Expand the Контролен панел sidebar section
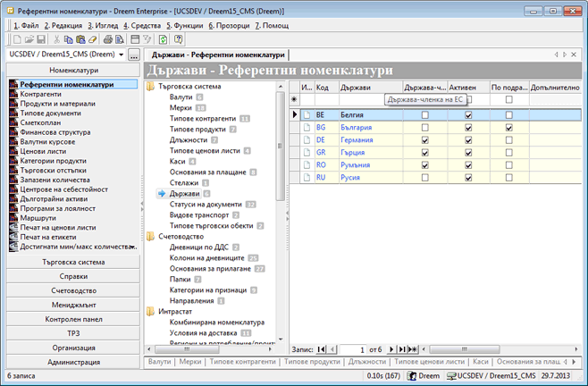The height and width of the screenshot is (386, 588). point(73,319)
